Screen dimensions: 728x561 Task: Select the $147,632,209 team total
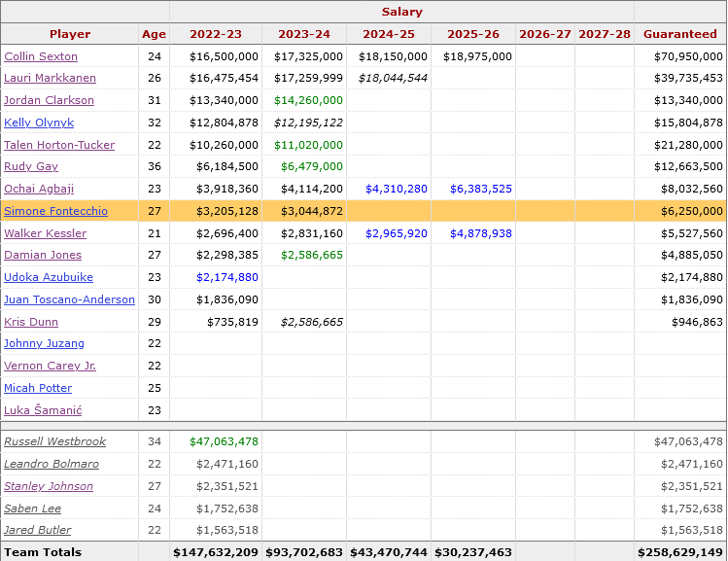216,551
